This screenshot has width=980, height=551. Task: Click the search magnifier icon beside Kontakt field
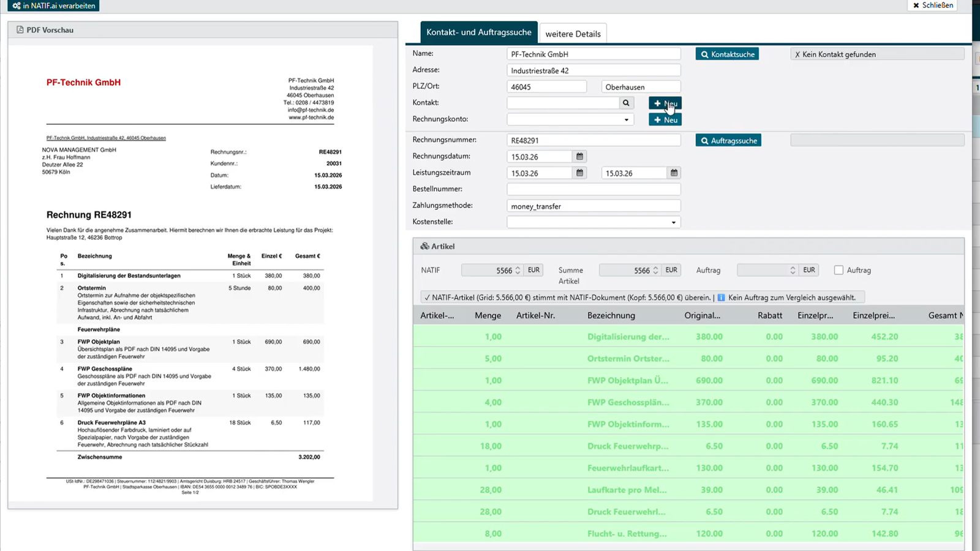pyautogui.click(x=626, y=103)
